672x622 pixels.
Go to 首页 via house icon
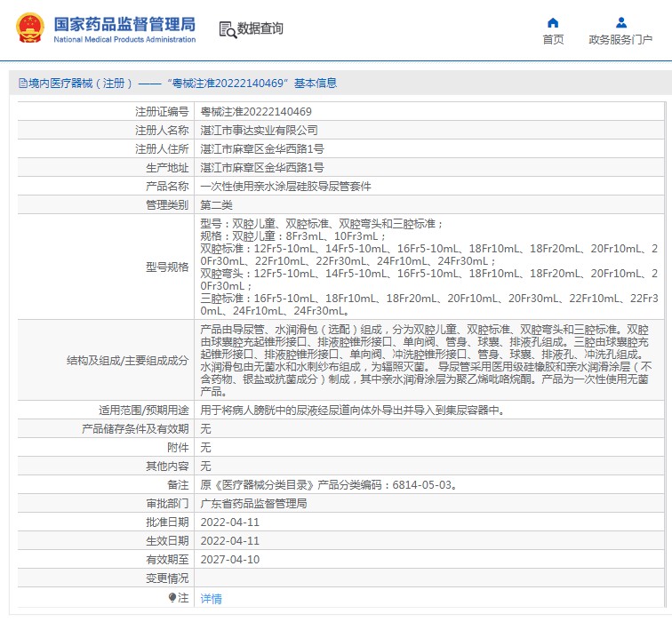pyautogui.click(x=553, y=22)
